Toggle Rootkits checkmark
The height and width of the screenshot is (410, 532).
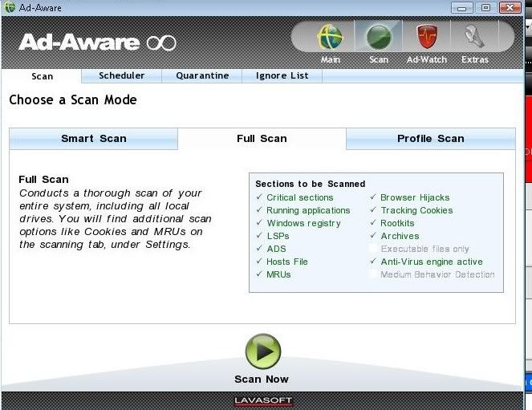[373, 223]
